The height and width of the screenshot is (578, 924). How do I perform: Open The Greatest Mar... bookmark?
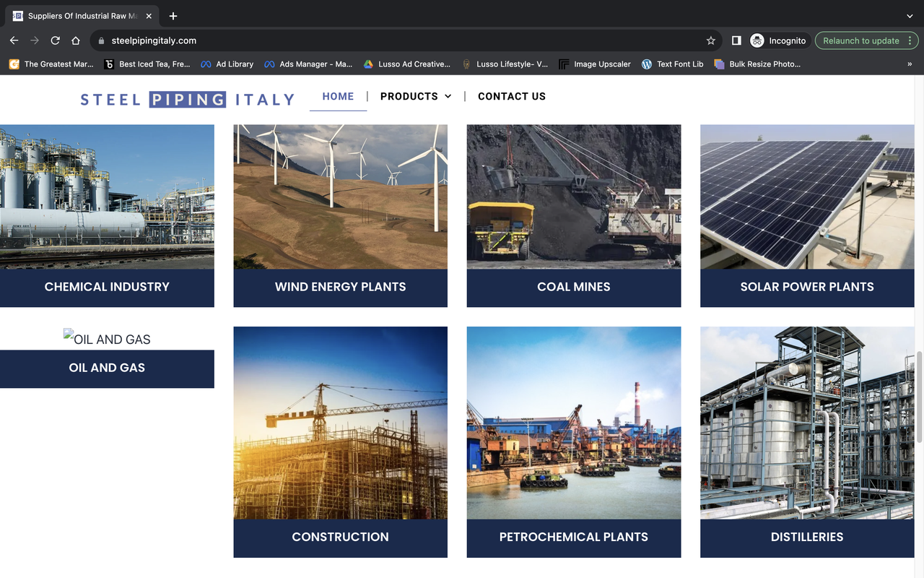point(51,64)
